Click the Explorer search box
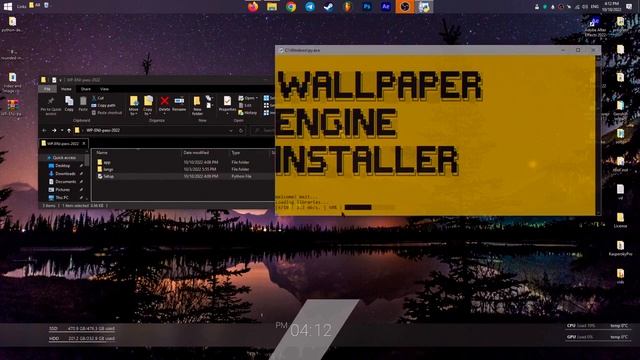This screenshot has height=360, width=640. 263,131
